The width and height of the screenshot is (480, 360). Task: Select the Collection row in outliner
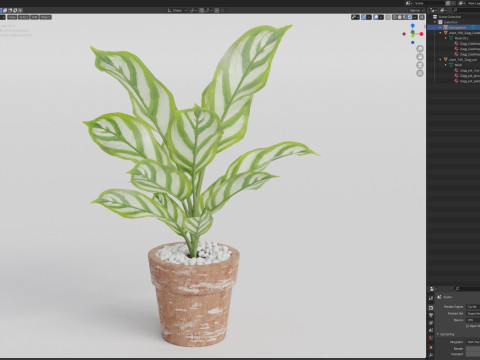(x=453, y=22)
